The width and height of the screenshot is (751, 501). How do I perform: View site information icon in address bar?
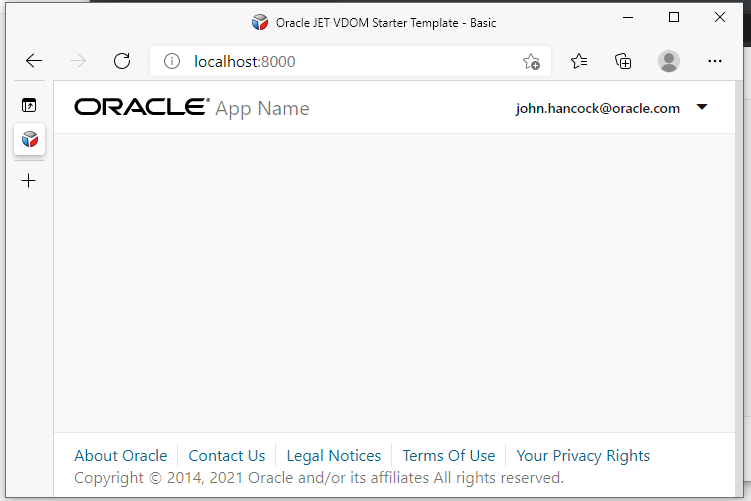click(171, 61)
